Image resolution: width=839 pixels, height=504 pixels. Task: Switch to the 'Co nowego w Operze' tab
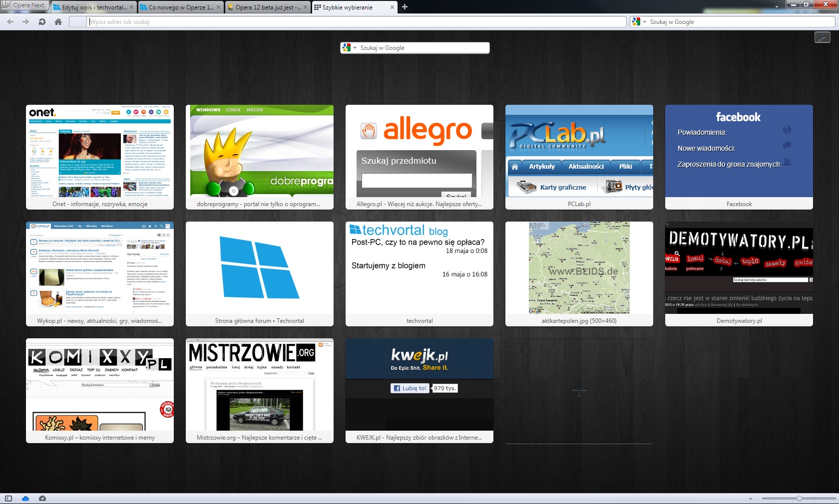click(x=180, y=7)
